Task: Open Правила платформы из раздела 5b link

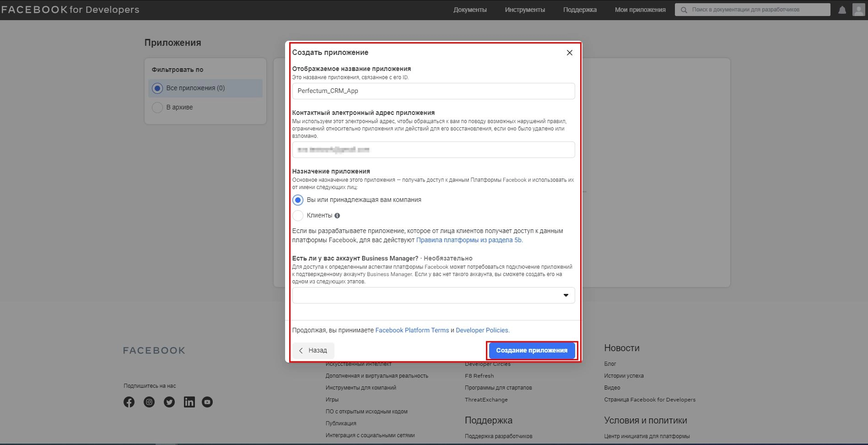Action: click(x=469, y=240)
